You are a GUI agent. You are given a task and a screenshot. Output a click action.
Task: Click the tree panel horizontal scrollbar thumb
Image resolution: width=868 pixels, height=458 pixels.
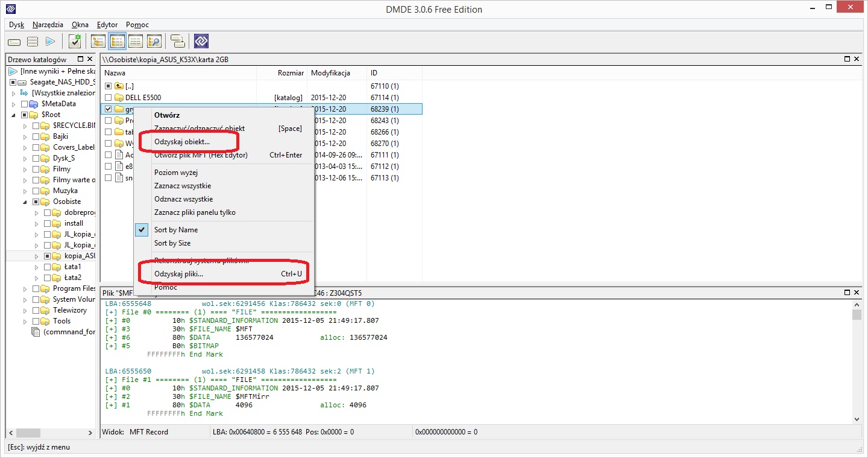coord(28,433)
